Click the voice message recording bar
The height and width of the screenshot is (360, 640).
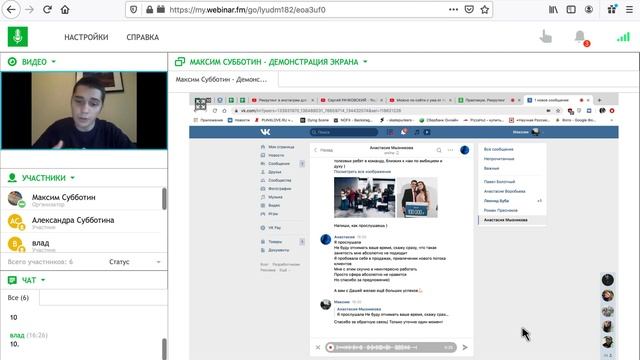coord(391,347)
